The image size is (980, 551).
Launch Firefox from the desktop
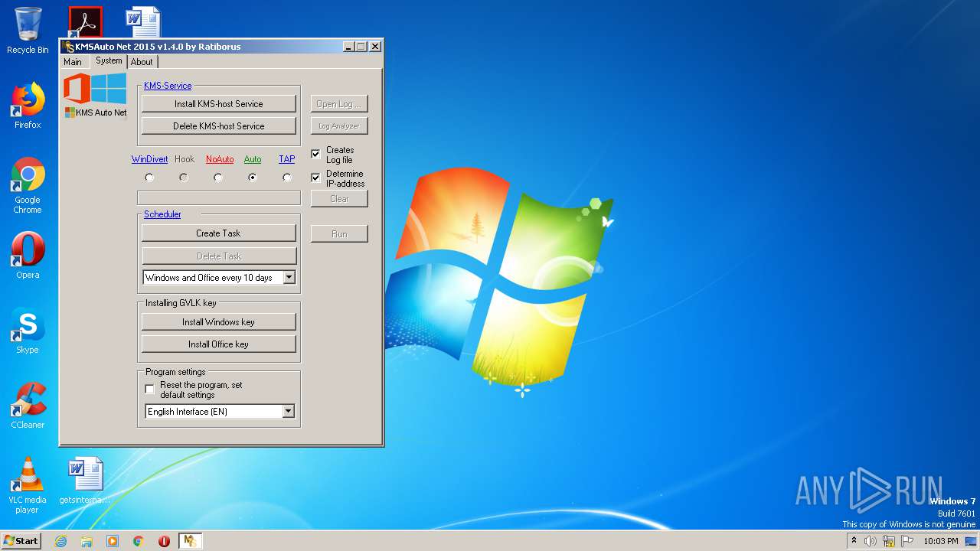tap(28, 106)
